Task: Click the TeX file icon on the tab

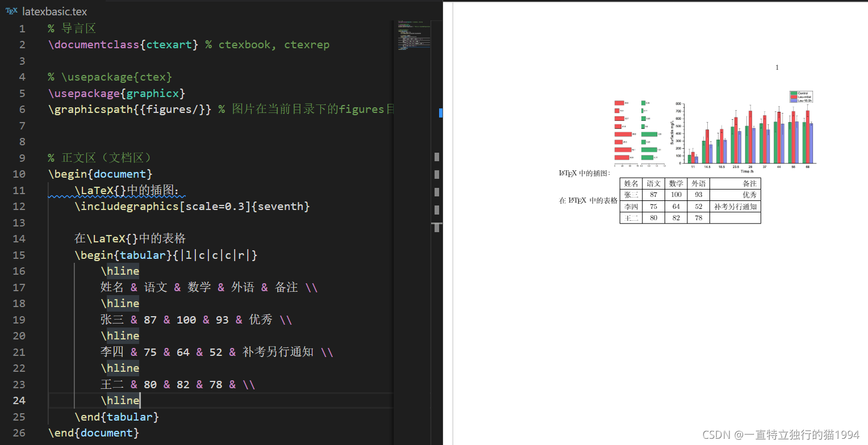Action: [12, 11]
